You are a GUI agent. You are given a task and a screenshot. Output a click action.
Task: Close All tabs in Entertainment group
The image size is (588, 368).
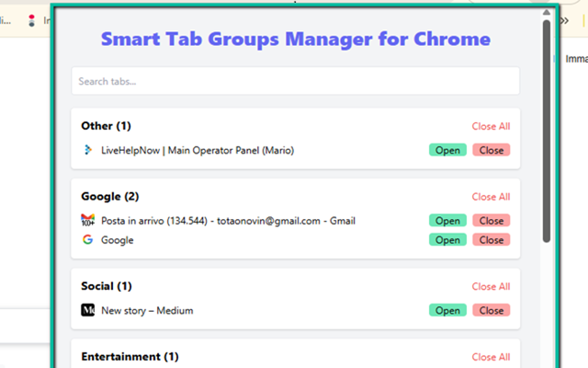(x=491, y=357)
